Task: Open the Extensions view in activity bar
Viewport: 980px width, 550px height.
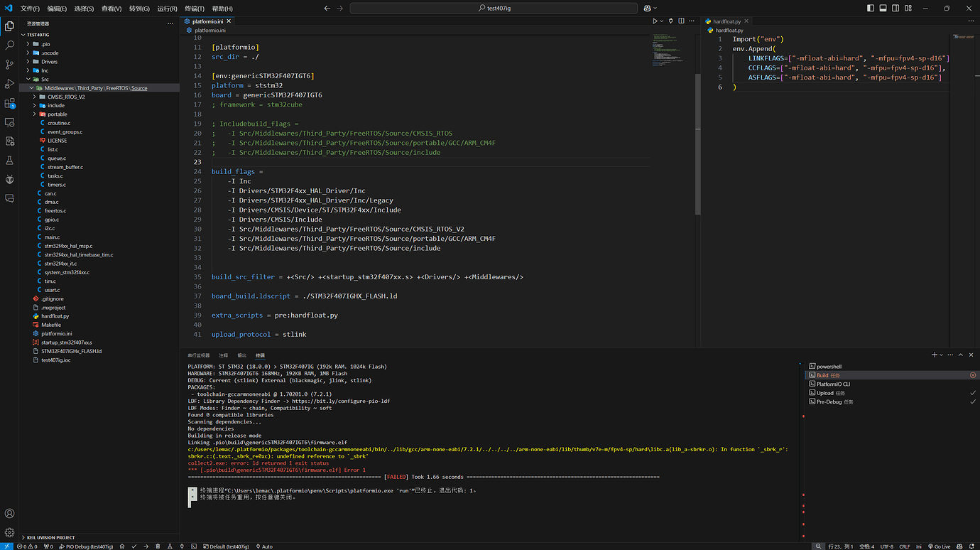Action: pyautogui.click(x=10, y=103)
